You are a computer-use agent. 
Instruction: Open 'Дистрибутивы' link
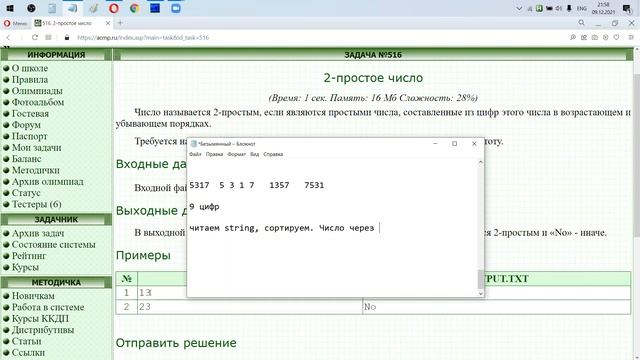pos(43,330)
